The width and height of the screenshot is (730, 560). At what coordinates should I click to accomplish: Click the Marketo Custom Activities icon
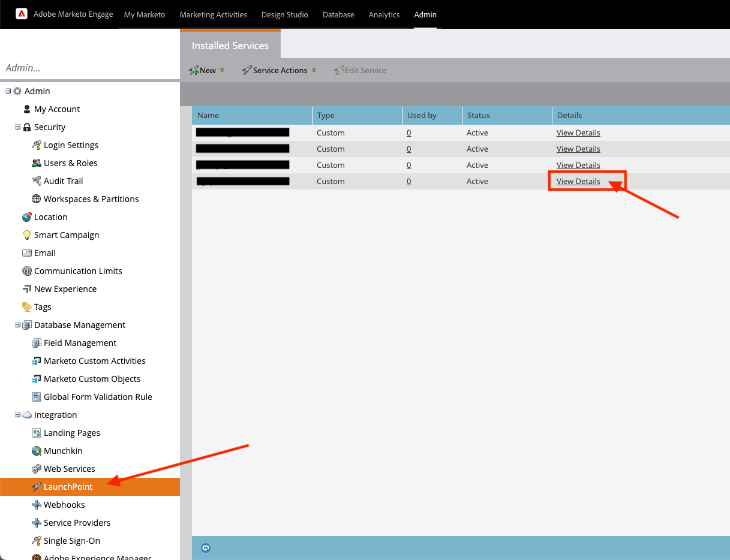37,361
